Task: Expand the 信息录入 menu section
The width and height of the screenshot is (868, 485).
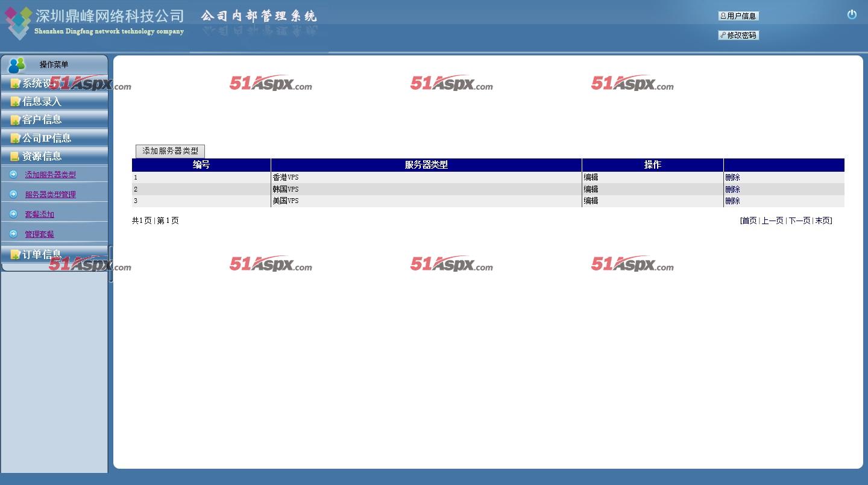Action: coord(41,102)
